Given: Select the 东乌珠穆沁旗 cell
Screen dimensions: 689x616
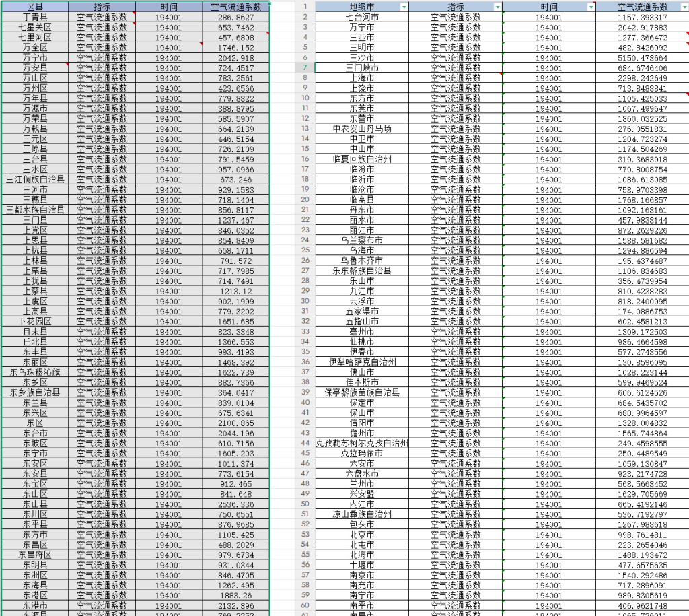Looking at the screenshot, I should point(35,372).
